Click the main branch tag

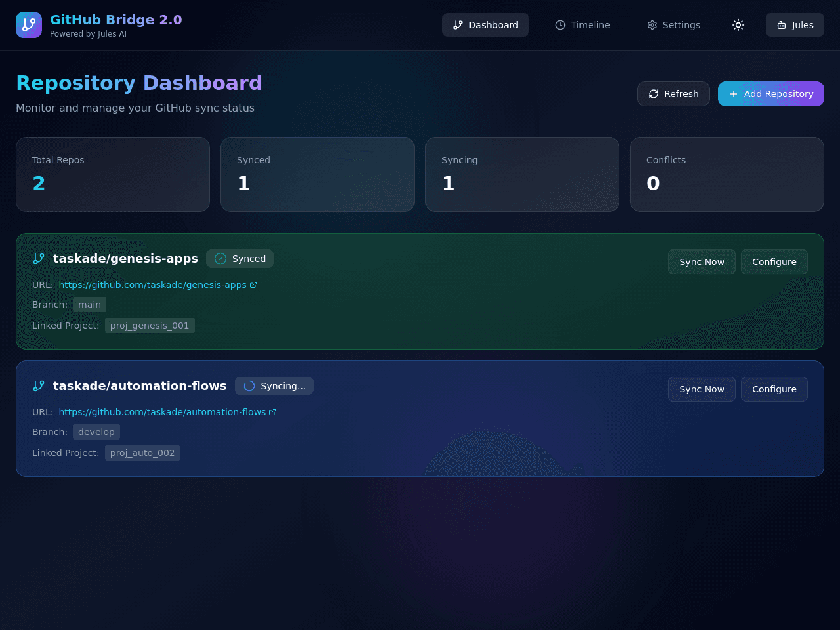pyautogui.click(x=89, y=304)
